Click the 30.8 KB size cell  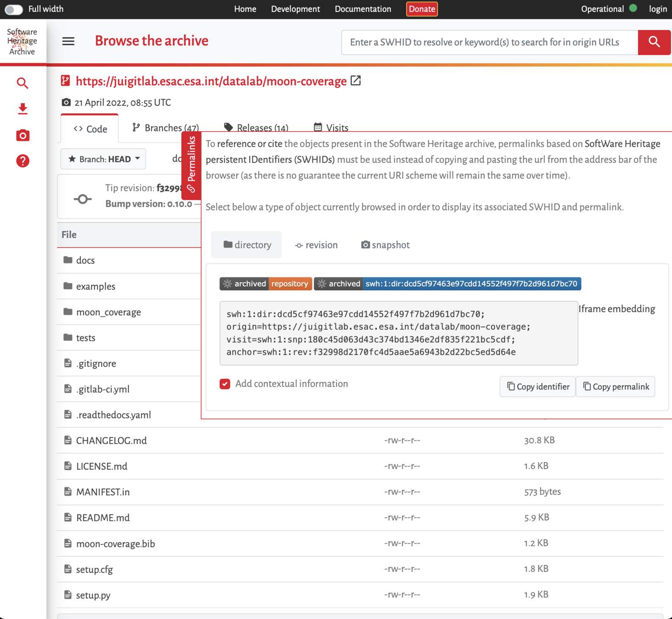click(x=539, y=440)
